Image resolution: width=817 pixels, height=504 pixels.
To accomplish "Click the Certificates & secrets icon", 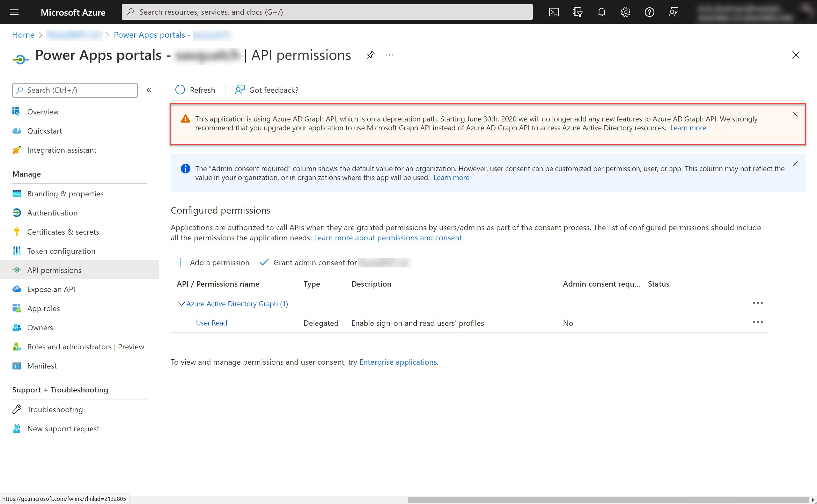I will [x=16, y=231].
